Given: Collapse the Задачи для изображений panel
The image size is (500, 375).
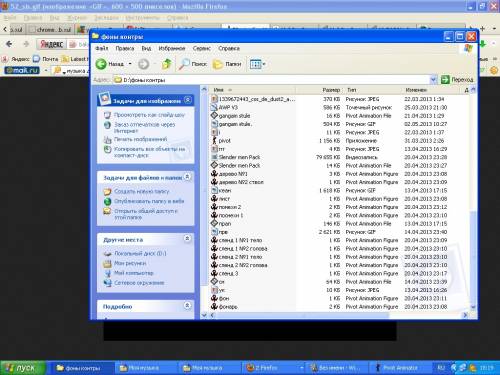Looking at the screenshot, I should pyautogui.click(x=188, y=100).
